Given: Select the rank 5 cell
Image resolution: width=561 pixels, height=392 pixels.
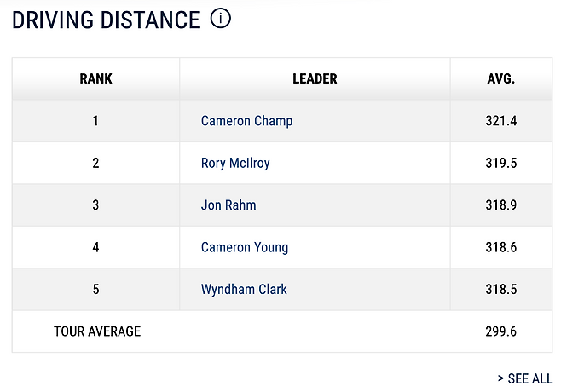Looking at the screenshot, I should 95,289.
